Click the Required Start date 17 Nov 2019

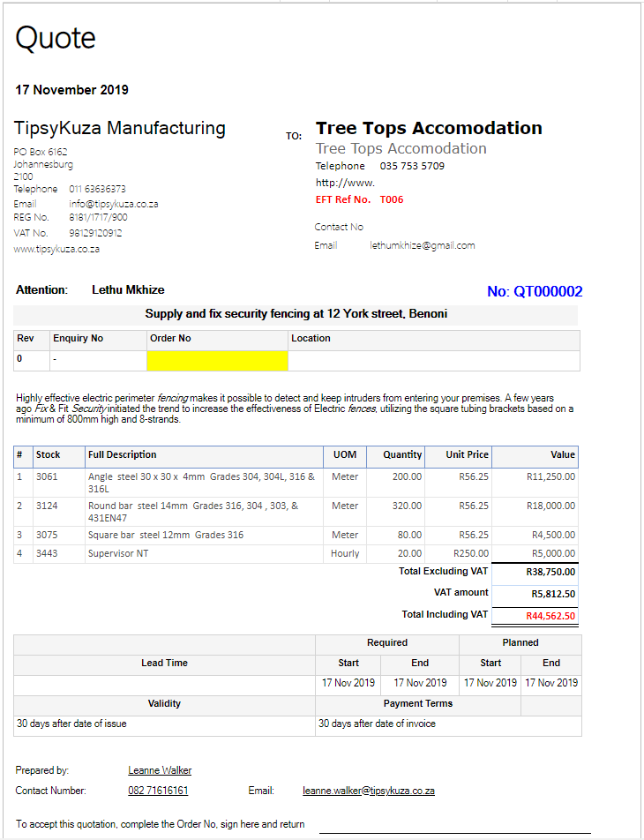point(348,683)
